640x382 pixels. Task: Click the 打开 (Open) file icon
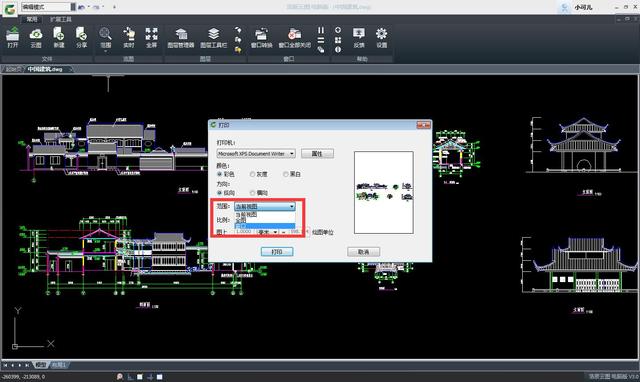click(13, 37)
